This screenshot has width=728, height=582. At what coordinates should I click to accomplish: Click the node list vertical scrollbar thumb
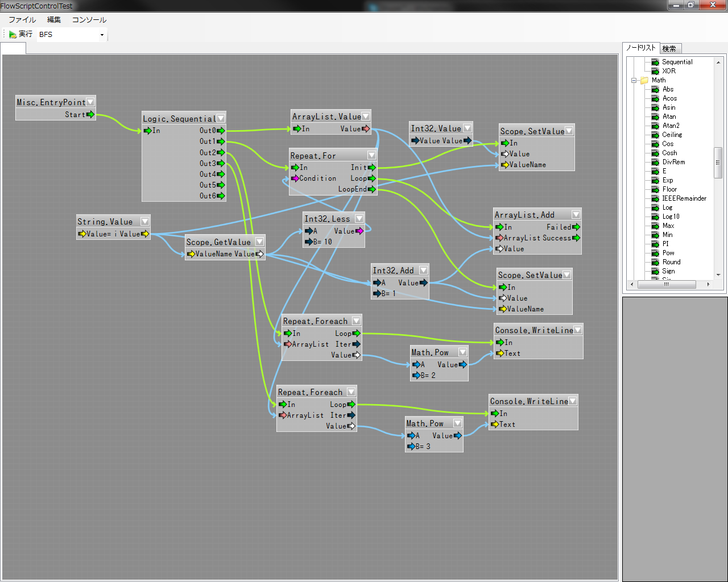718,163
